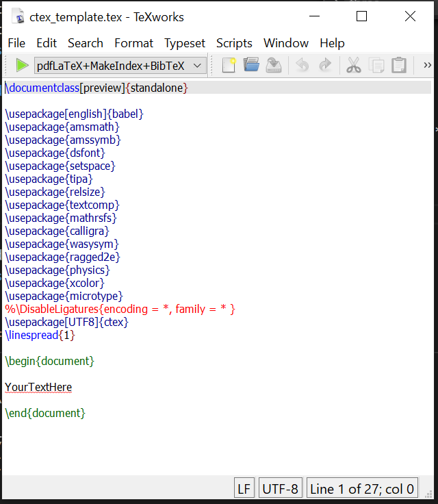Viewport: 438px width, 504px height.
Task: Click the LF line ending indicator
Action: tap(244, 489)
